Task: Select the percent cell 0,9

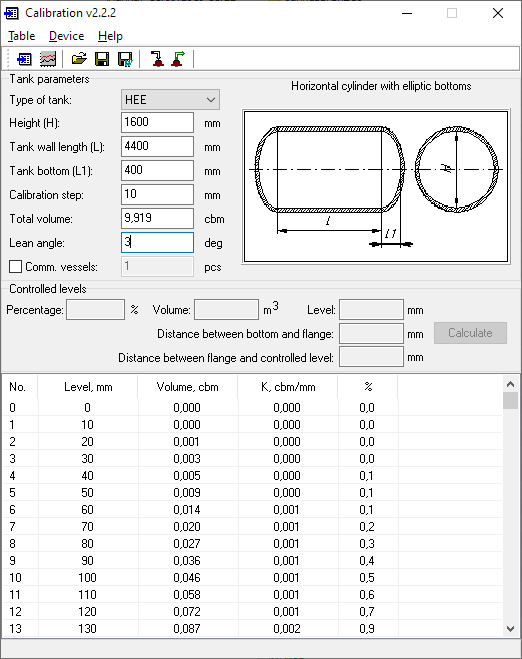Action: click(367, 629)
